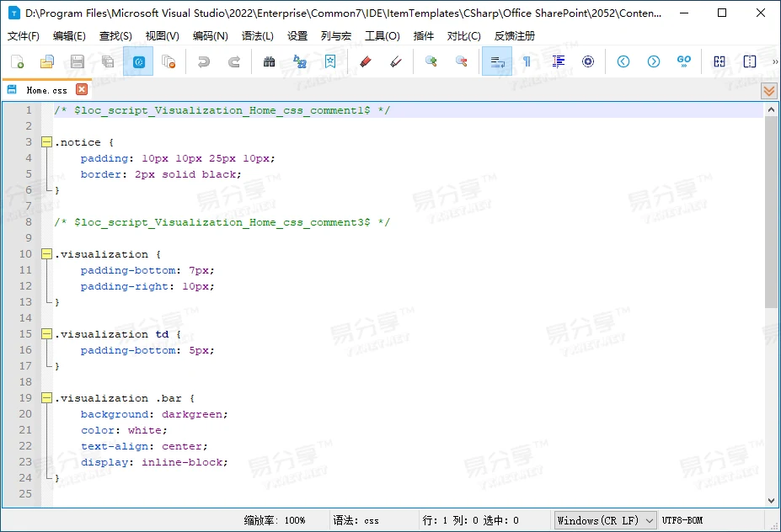Select the eraser icon to clear highlighting

click(395, 61)
